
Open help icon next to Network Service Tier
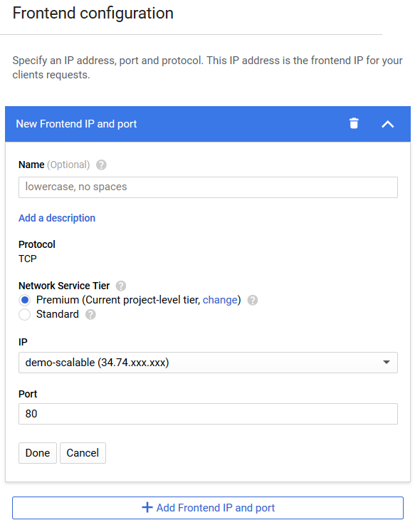tap(120, 286)
